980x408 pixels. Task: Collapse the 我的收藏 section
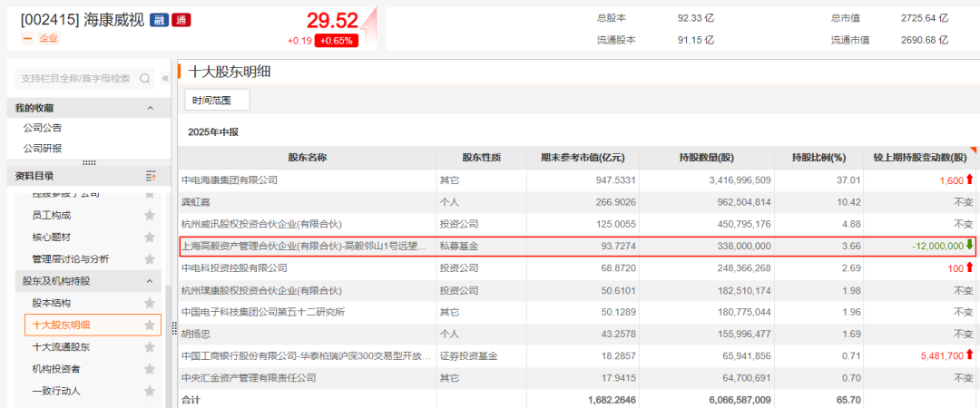pos(151,108)
